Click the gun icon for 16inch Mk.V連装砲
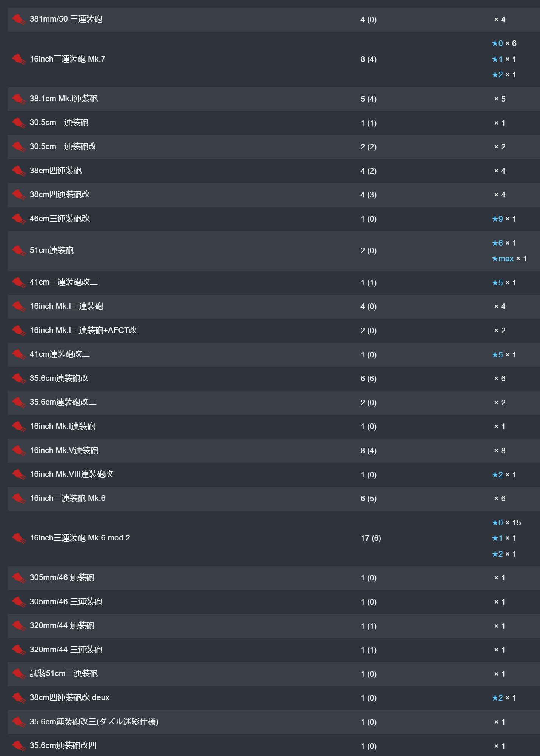540x756 pixels. pyautogui.click(x=18, y=451)
